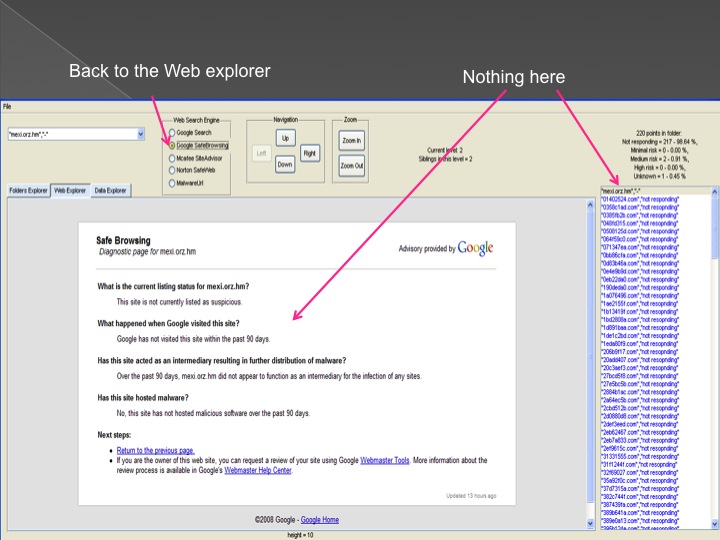Select list row "20c3aef3.com"
The image size is (720, 540).
coord(656,368)
